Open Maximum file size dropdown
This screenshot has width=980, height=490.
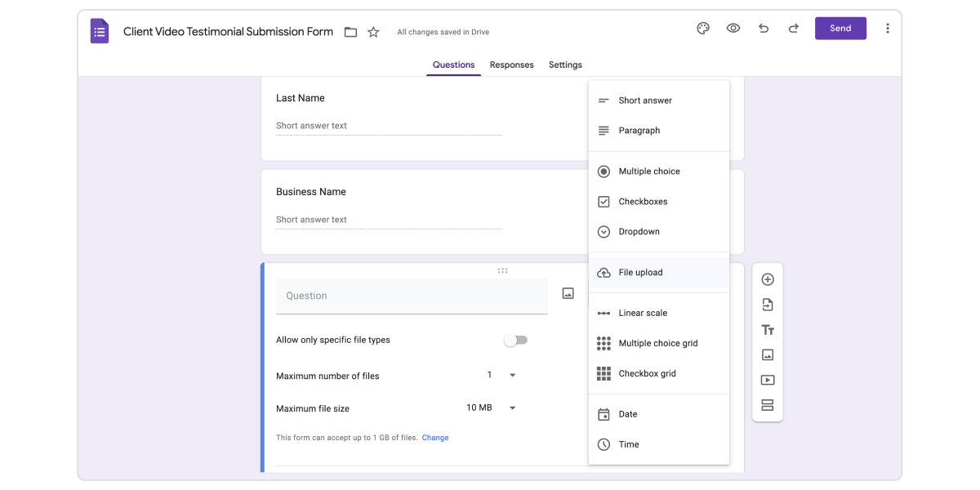click(x=492, y=408)
